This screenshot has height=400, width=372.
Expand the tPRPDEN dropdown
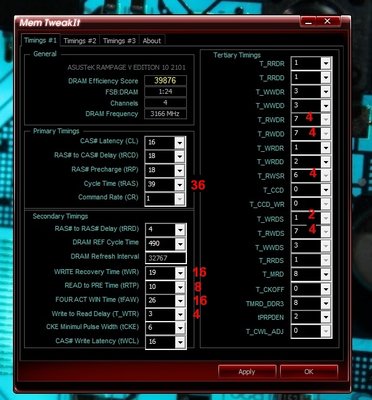[x=326, y=317]
